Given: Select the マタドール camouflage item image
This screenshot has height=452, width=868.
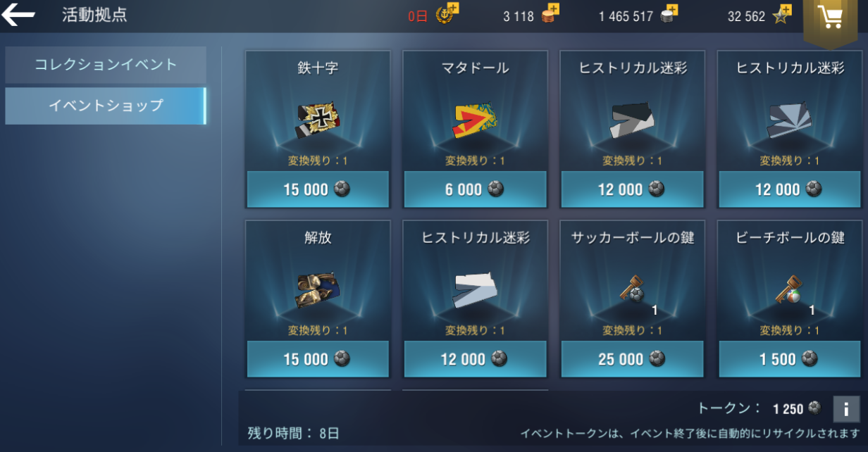Looking at the screenshot, I should coord(475,120).
